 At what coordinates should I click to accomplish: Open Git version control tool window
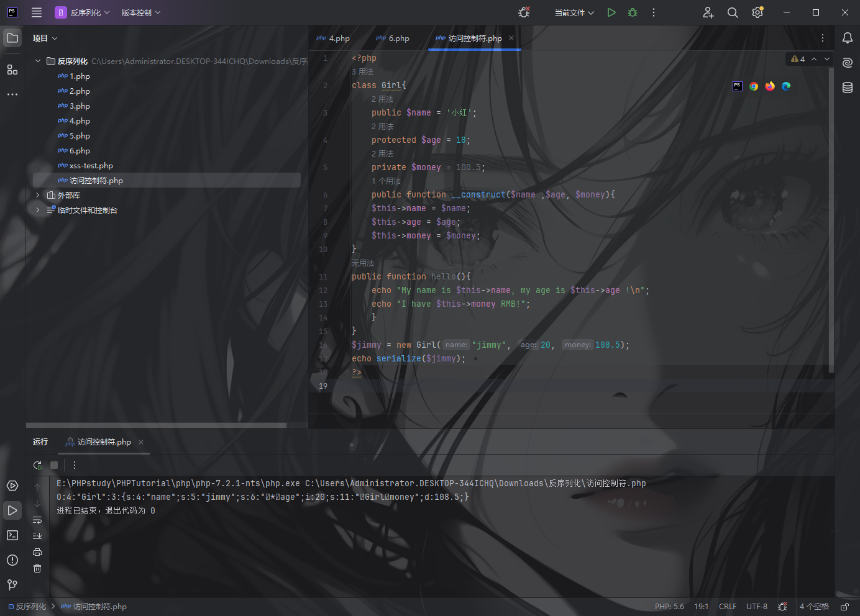12,585
